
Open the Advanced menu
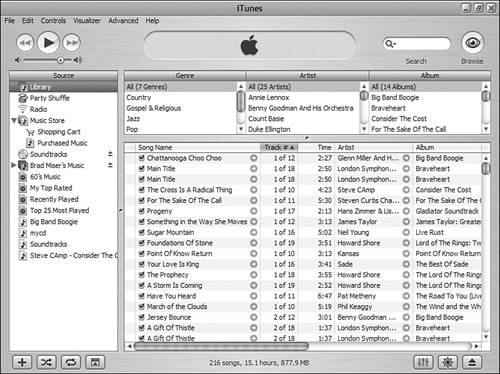click(x=123, y=21)
